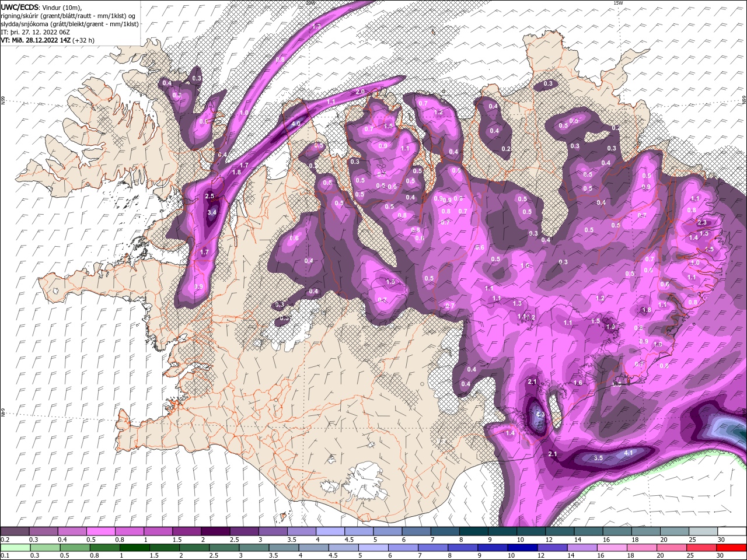Click the '2.0' value on the northern snow band
The width and height of the screenshot is (747, 560).
click(x=360, y=92)
